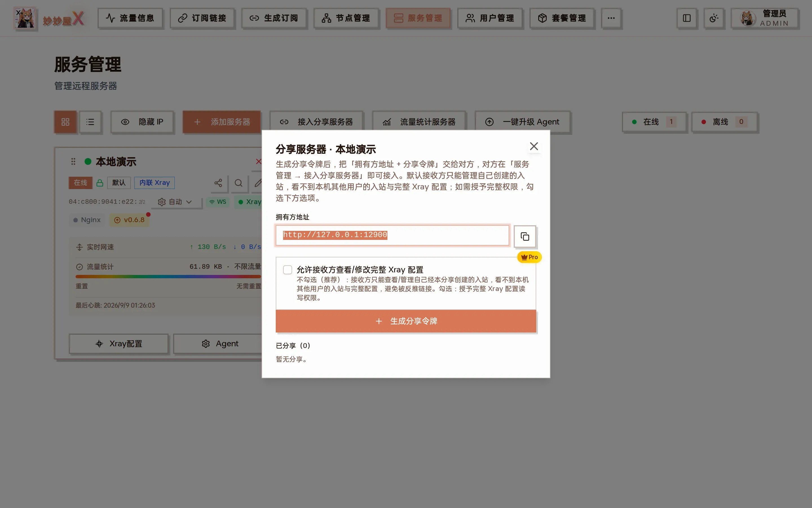
Task: Open the 订阅链接 tab
Action: [202, 18]
